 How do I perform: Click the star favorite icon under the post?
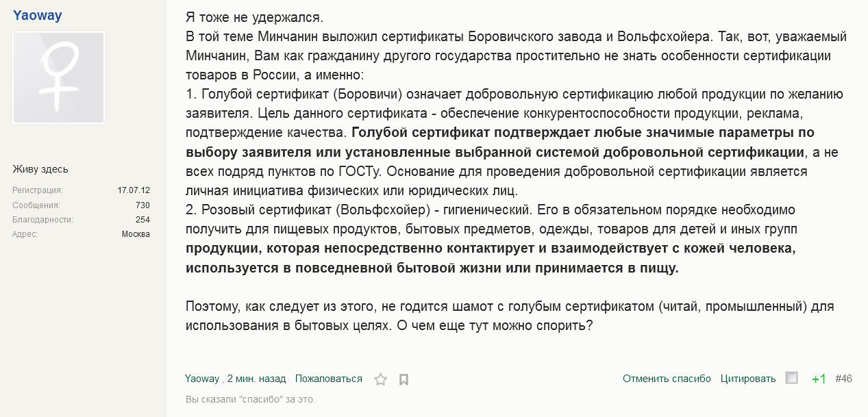(380, 379)
